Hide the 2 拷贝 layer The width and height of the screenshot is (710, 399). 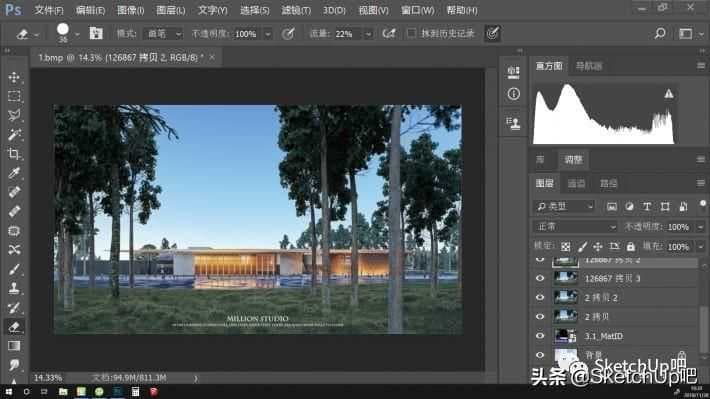540,317
